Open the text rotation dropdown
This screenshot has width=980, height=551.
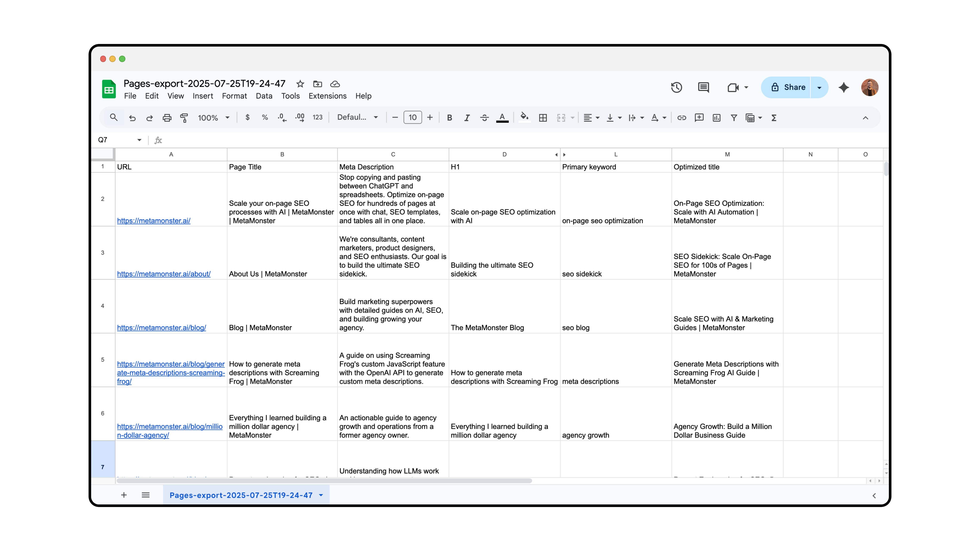click(659, 118)
